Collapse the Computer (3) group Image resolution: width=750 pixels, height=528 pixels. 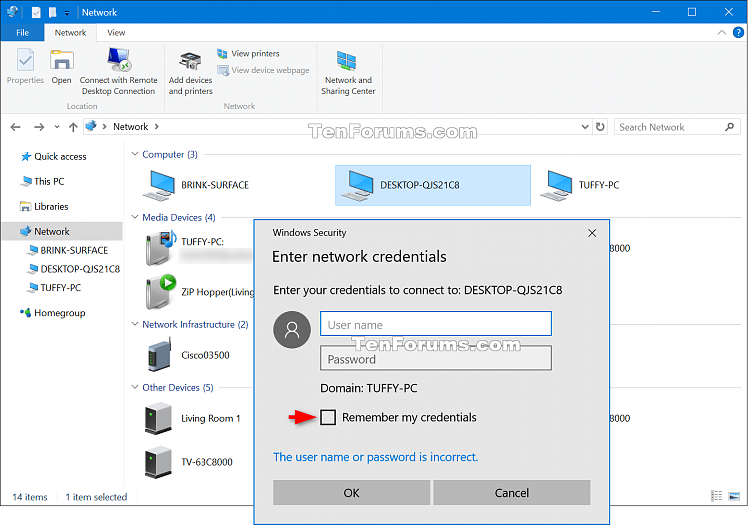[135, 154]
